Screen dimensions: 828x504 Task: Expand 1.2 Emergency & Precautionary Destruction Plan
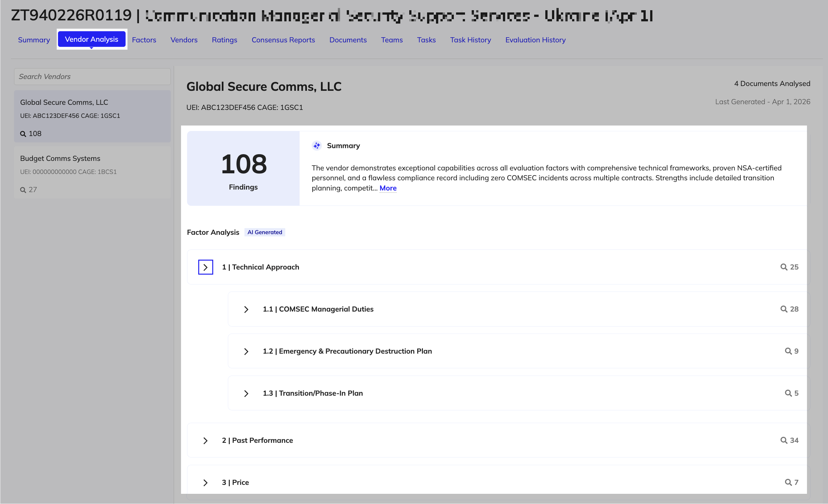coord(246,351)
